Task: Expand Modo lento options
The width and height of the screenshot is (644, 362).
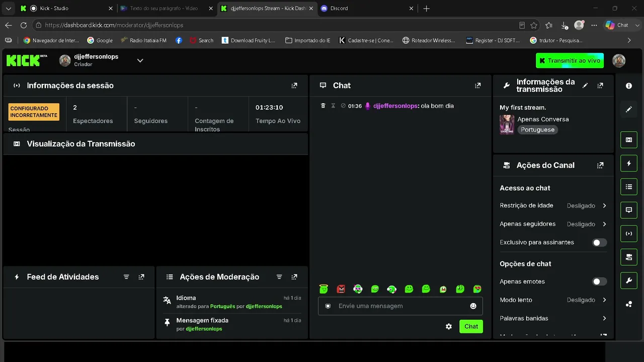Action: 604,300
